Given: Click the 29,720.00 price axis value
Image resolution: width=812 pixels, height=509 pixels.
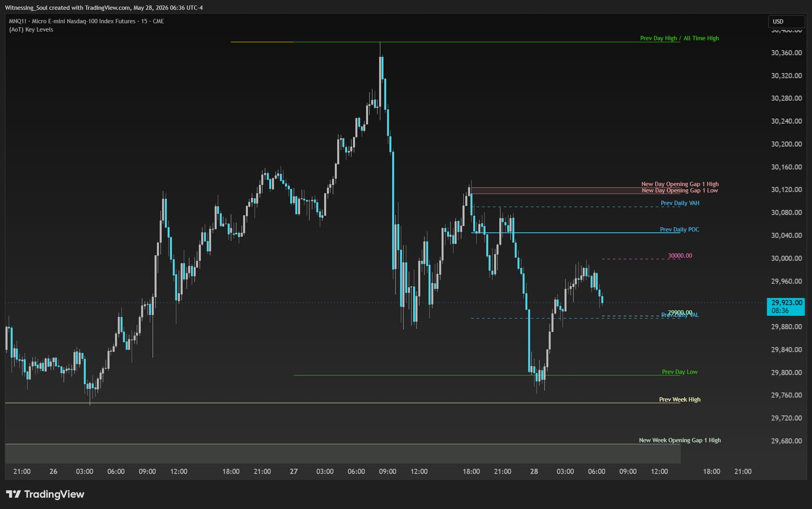Looking at the screenshot, I should click(787, 418).
